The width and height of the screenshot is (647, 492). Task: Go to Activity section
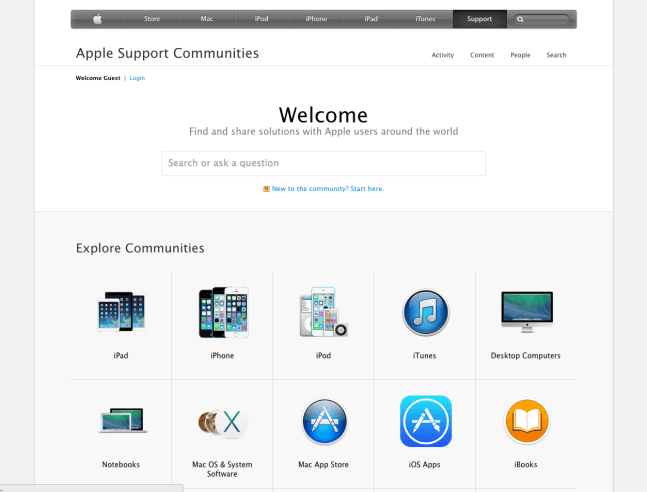point(443,55)
